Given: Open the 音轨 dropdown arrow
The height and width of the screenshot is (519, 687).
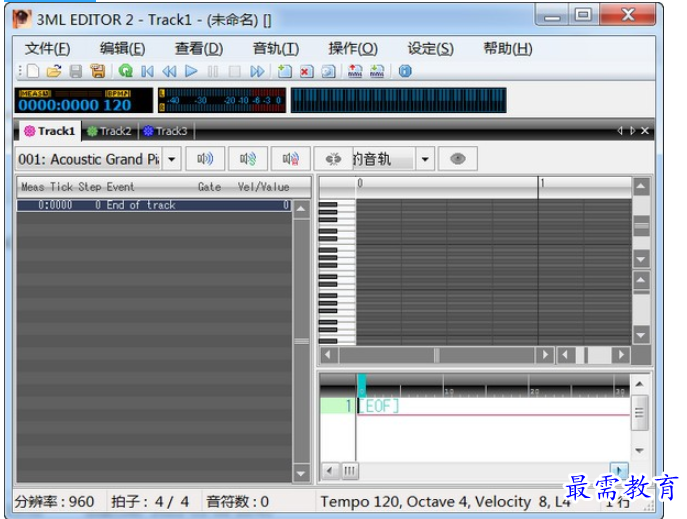Looking at the screenshot, I should click(x=425, y=159).
